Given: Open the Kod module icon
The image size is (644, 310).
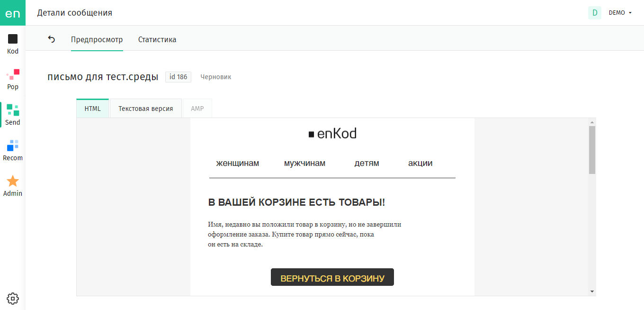Looking at the screenshot, I should (13, 39).
